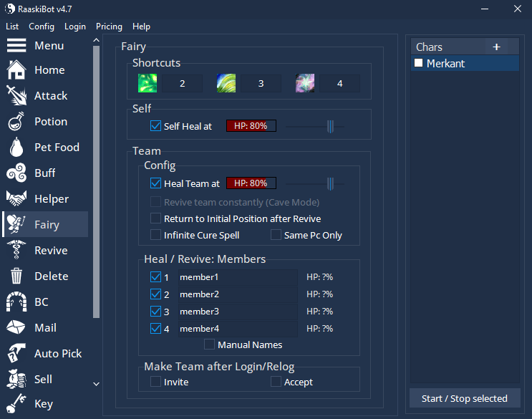
Task: Open Buff swirl icon
Action: [x=16, y=173]
